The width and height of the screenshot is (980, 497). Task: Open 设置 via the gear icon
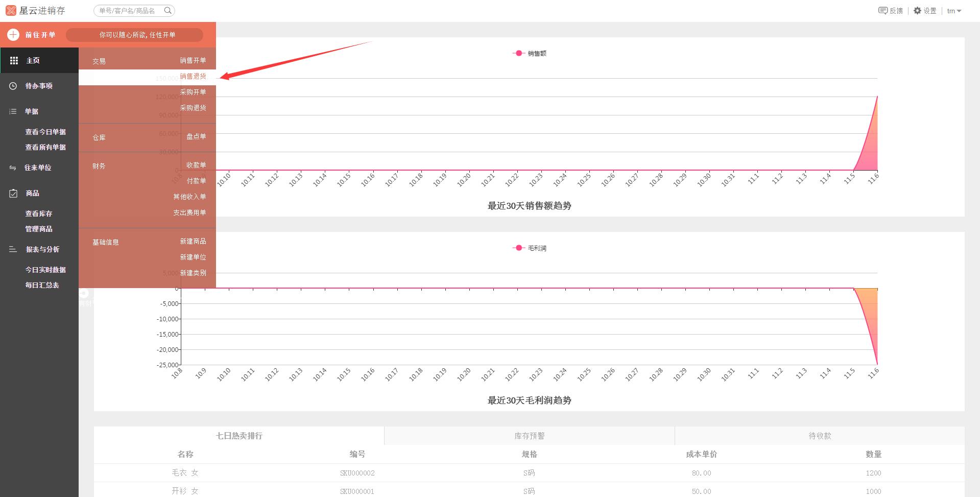click(x=917, y=11)
